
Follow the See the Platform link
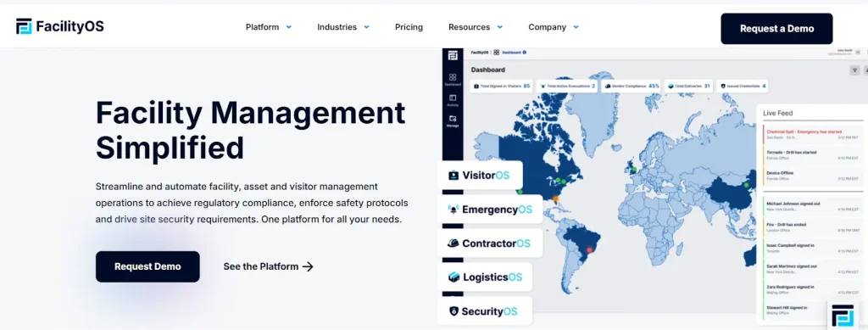pyautogui.click(x=269, y=266)
